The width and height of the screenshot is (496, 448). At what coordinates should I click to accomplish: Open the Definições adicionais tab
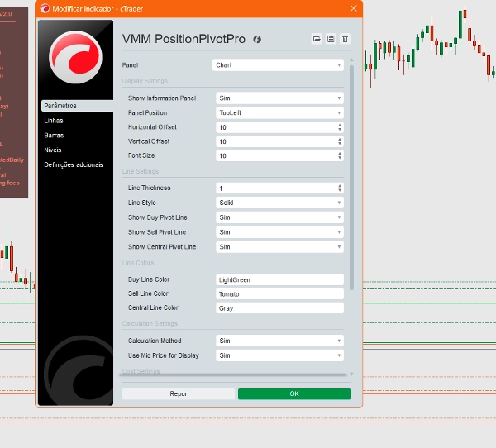74,164
